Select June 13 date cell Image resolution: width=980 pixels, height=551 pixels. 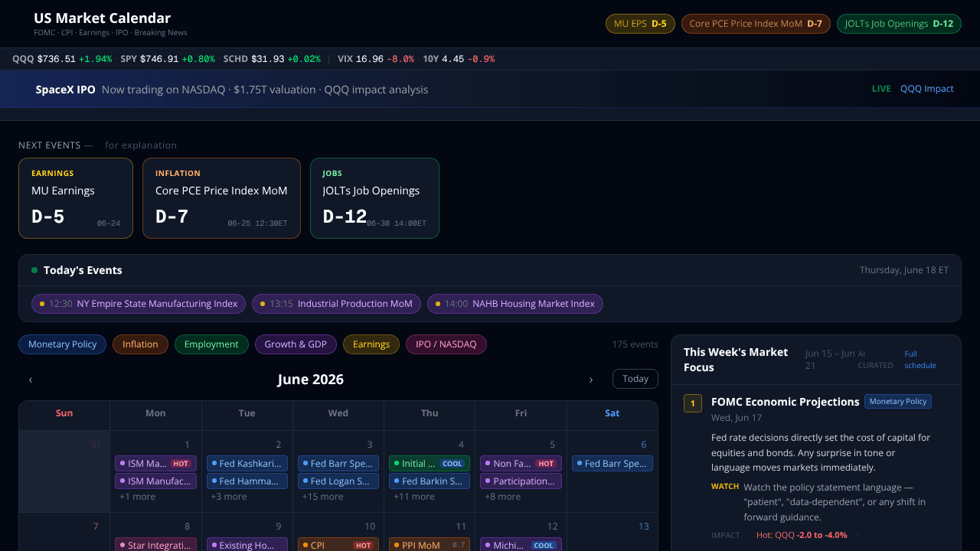click(x=612, y=532)
